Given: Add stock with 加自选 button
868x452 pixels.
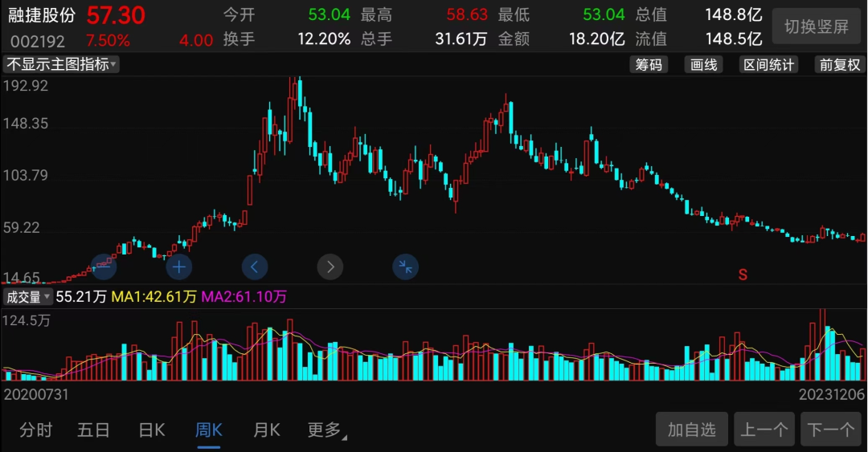Looking at the screenshot, I should [x=691, y=430].
